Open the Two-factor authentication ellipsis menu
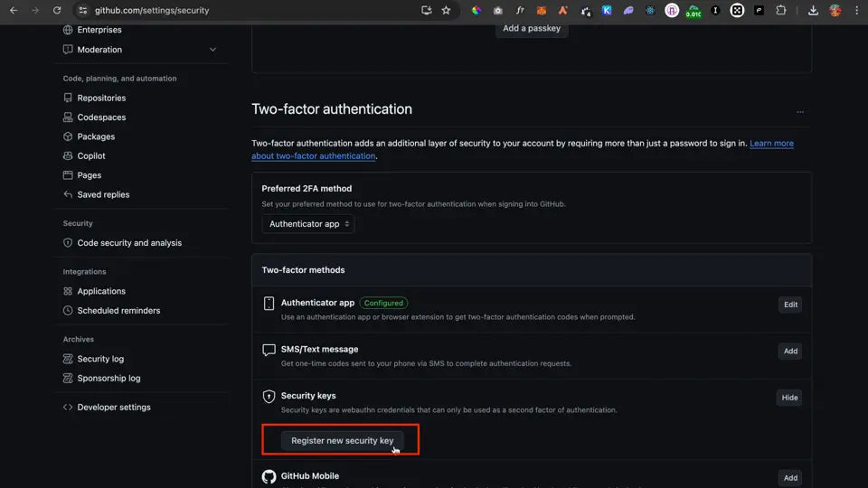 click(x=800, y=111)
